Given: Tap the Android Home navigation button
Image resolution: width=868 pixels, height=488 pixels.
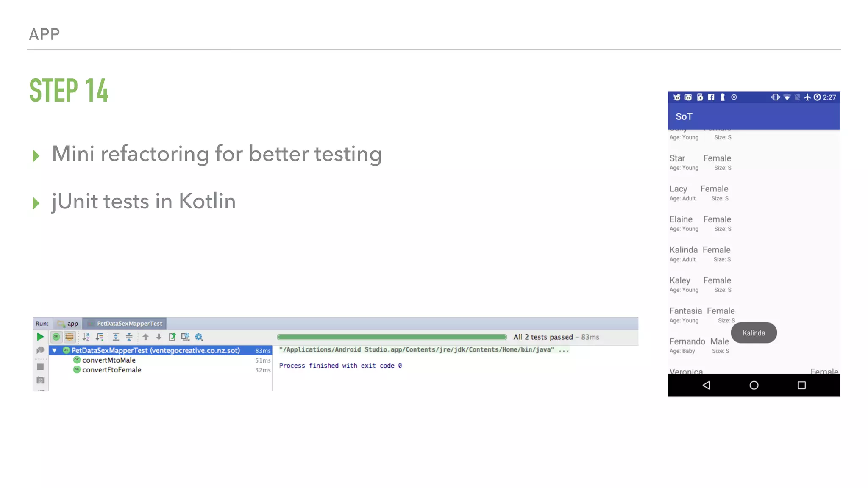Looking at the screenshot, I should (754, 385).
